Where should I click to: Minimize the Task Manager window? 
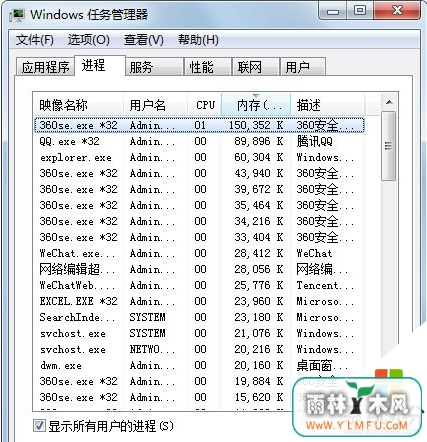pyautogui.click(x=333, y=11)
